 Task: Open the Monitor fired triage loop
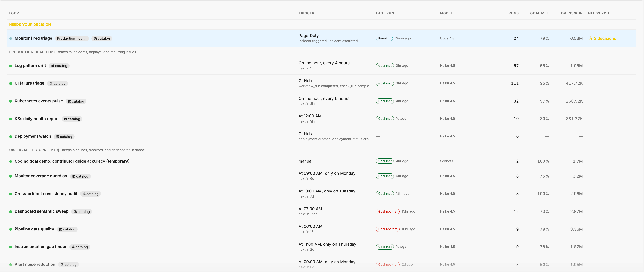33,38
